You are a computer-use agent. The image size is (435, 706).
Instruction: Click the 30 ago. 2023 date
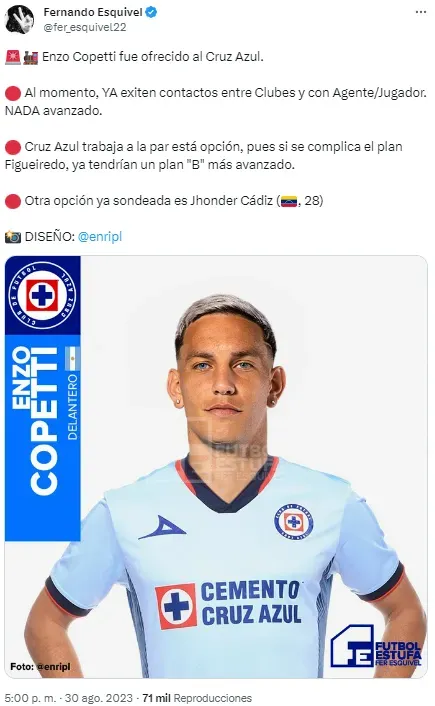[x=99, y=698]
